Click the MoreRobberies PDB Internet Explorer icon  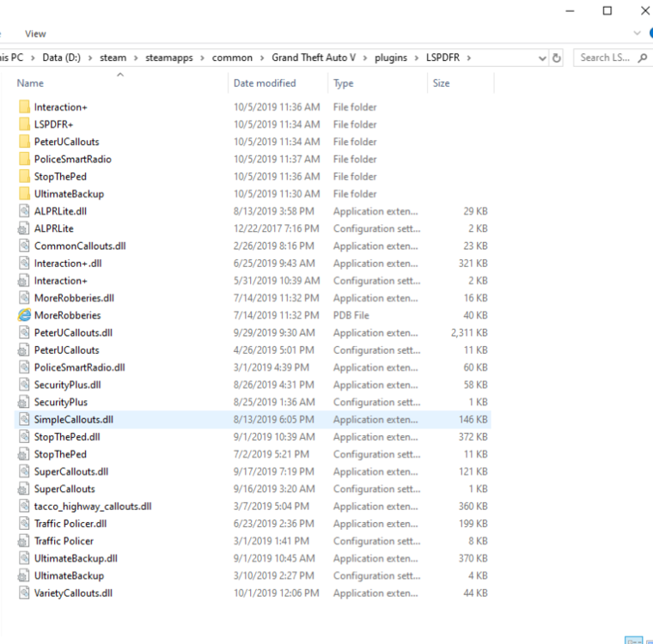tap(24, 315)
